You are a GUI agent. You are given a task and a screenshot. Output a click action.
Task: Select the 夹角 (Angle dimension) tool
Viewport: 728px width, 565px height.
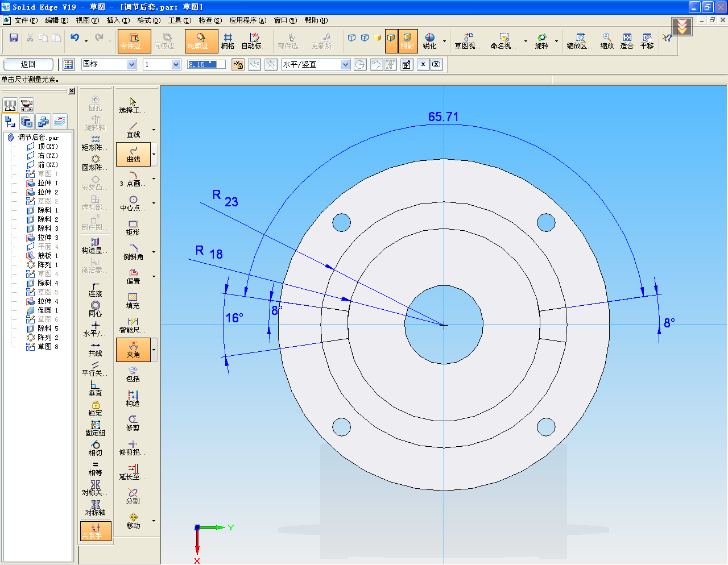pyautogui.click(x=133, y=350)
